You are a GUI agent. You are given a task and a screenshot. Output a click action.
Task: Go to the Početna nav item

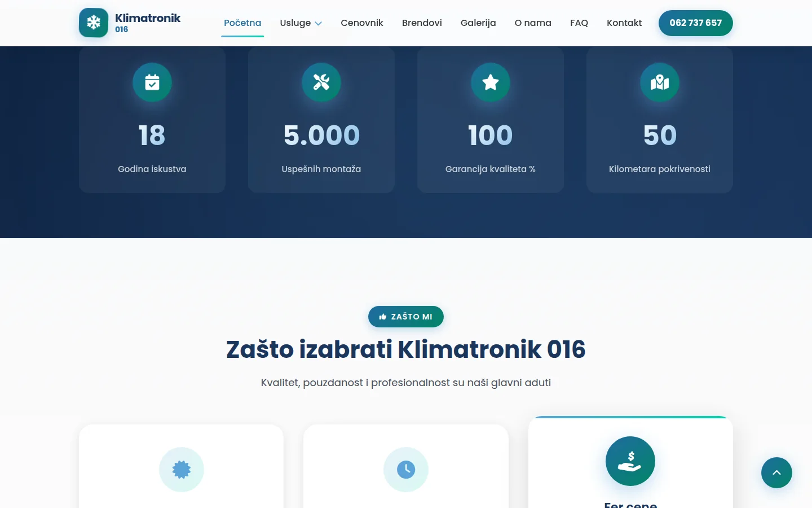242,23
